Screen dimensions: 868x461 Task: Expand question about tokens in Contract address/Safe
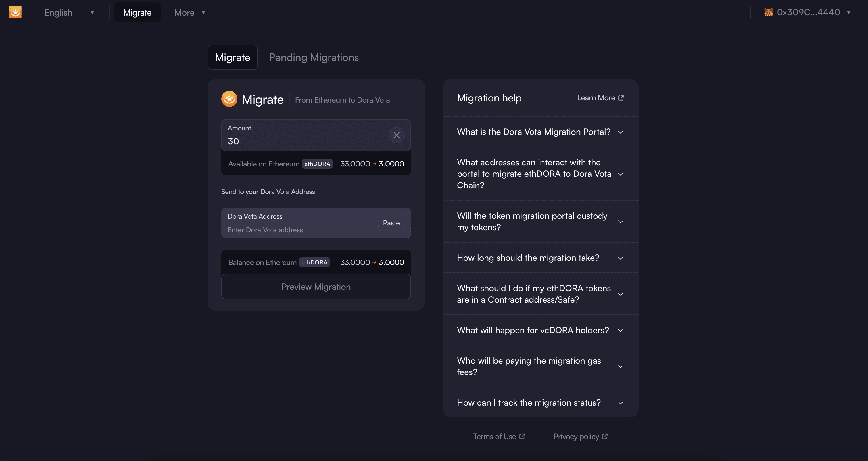pyautogui.click(x=540, y=294)
